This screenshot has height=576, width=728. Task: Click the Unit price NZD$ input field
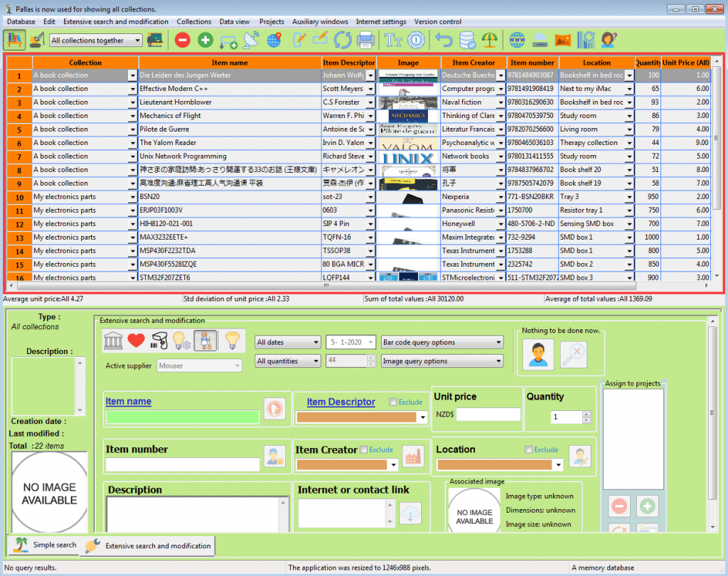coord(488,415)
